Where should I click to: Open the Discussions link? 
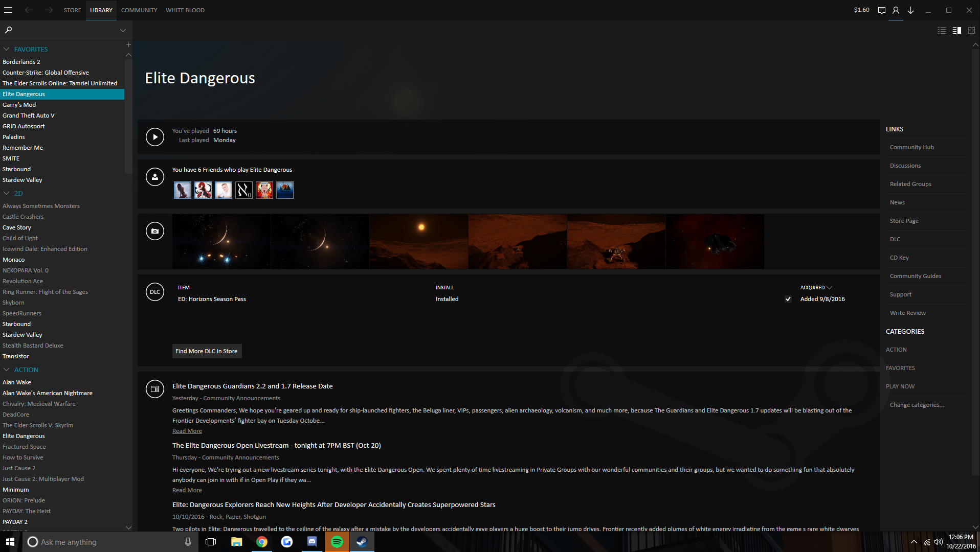[905, 166]
